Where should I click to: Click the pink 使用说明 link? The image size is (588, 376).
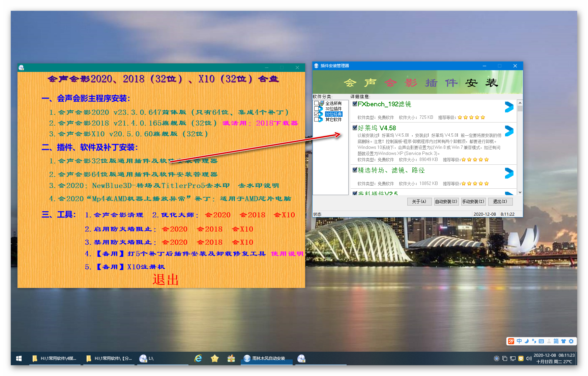(287, 254)
